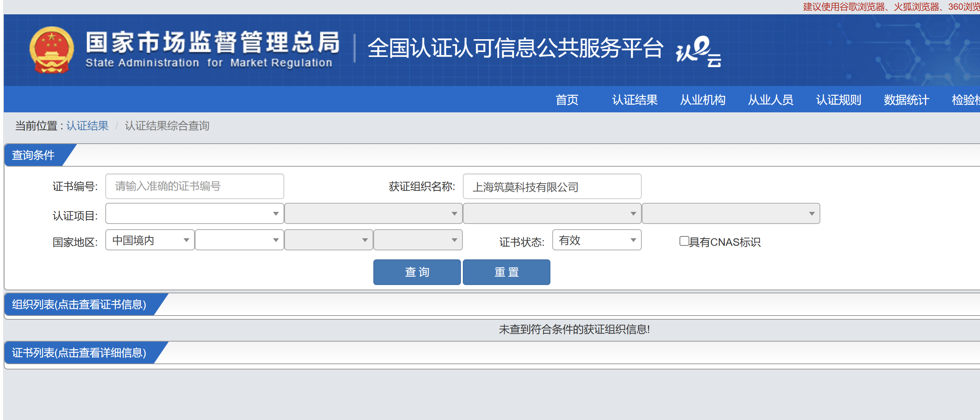Enable the 具有CNAS标识 checkbox

684,241
